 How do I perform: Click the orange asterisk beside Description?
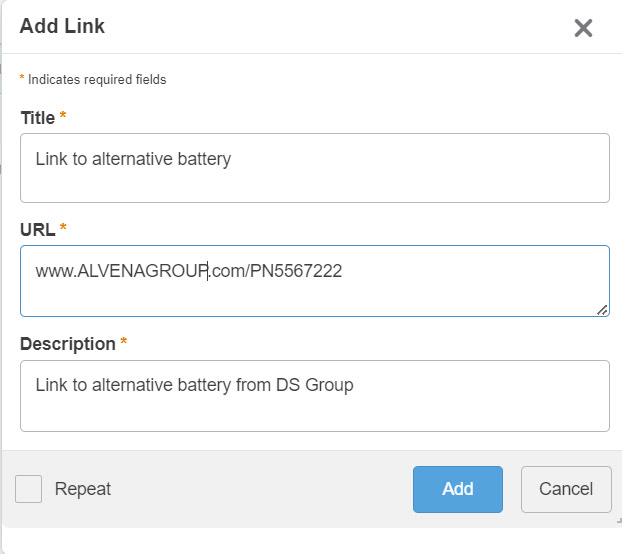[x=124, y=343]
